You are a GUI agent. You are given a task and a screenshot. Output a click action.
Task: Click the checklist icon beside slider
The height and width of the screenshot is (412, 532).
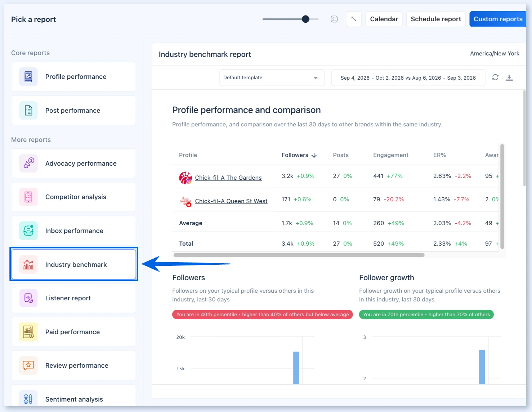click(x=334, y=19)
